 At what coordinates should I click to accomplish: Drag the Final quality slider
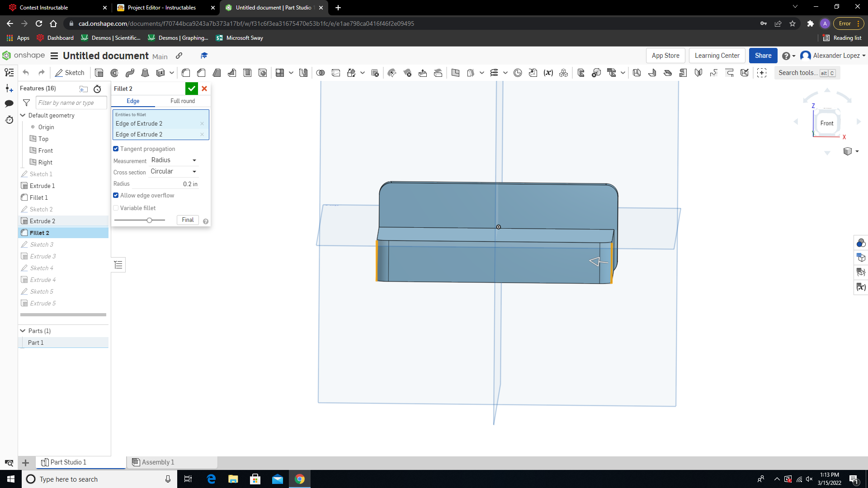pyautogui.click(x=149, y=220)
